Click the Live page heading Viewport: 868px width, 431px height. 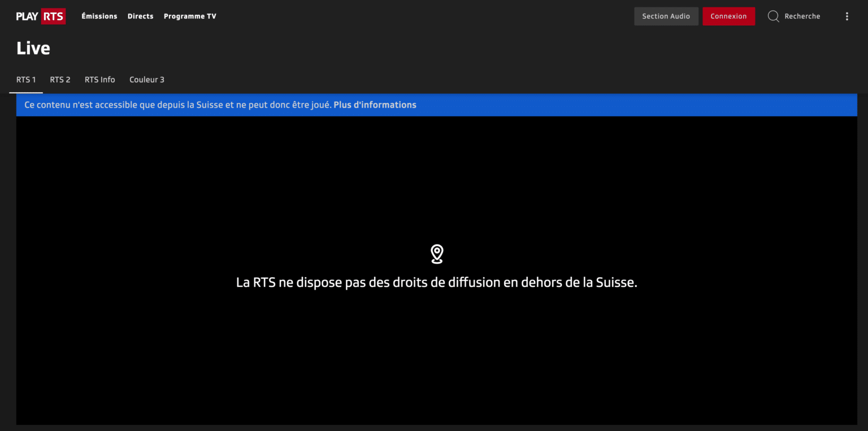tap(33, 49)
